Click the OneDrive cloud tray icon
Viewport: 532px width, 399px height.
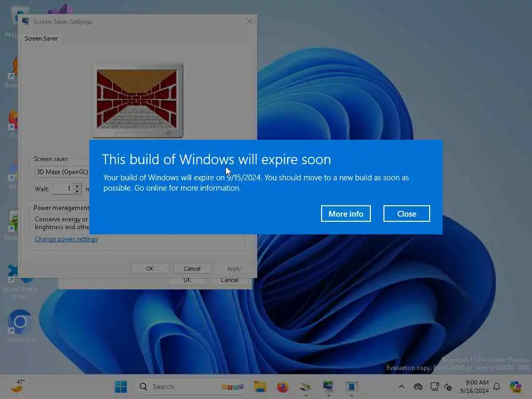click(x=418, y=387)
